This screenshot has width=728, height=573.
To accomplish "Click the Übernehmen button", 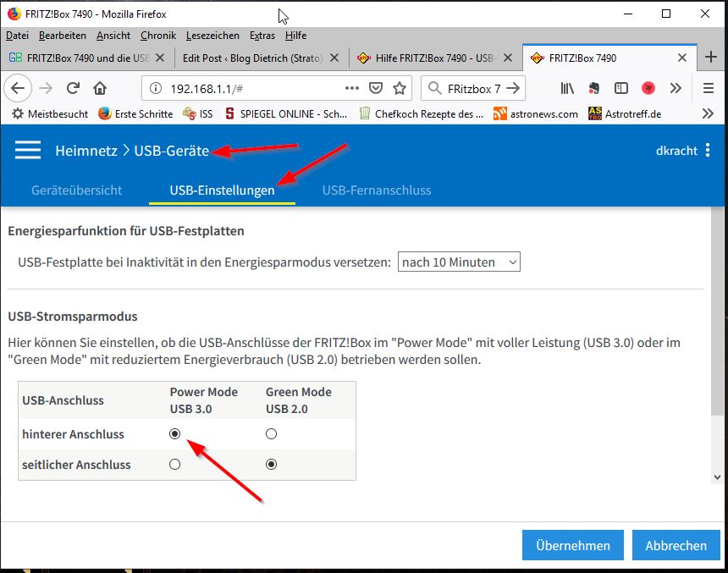I will (x=572, y=546).
